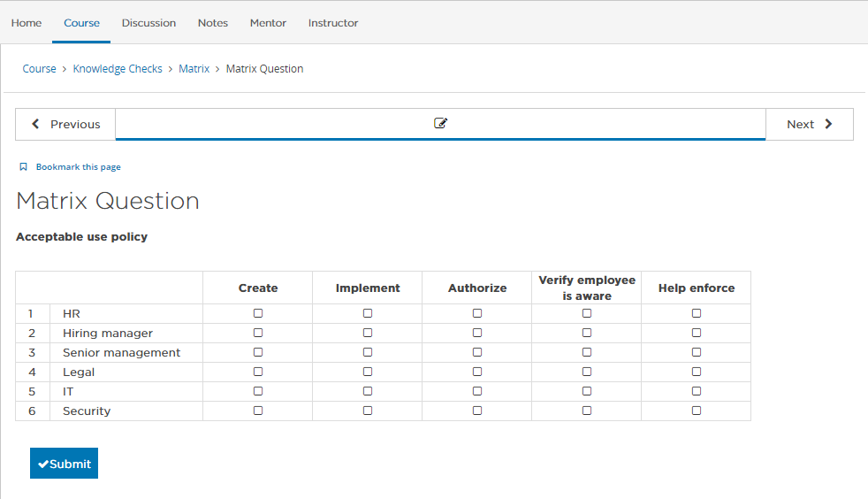Screen dimensions: 868x499
Task: Submit the matrix question answer
Action: [x=64, y=464]
